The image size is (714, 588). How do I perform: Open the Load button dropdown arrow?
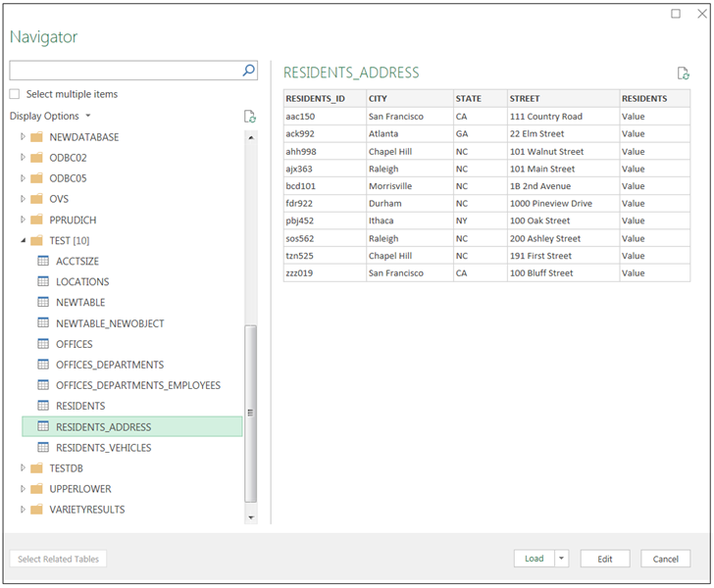point(562,559)
